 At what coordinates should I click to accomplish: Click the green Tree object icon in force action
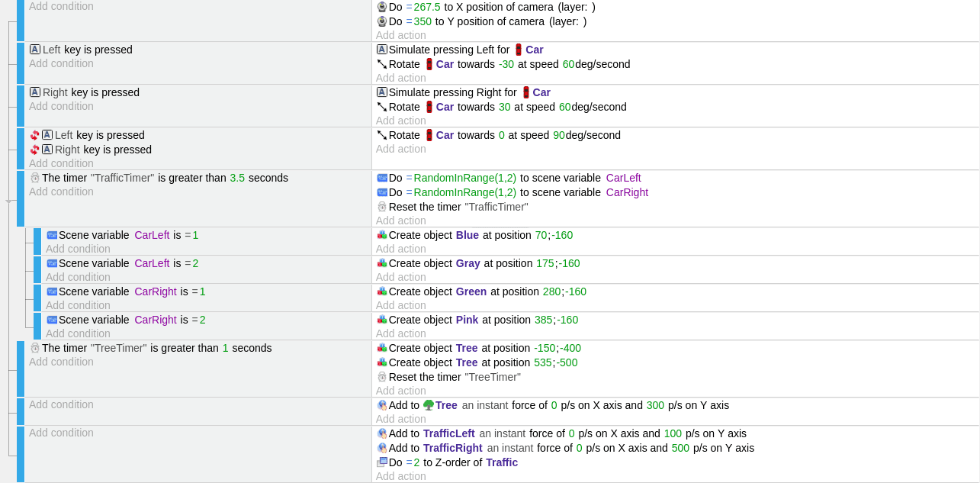429,405
